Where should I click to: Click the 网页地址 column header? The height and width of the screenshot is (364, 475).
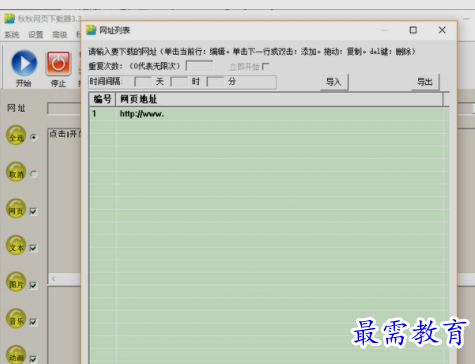pyautogui.click(x=279, y=99)
